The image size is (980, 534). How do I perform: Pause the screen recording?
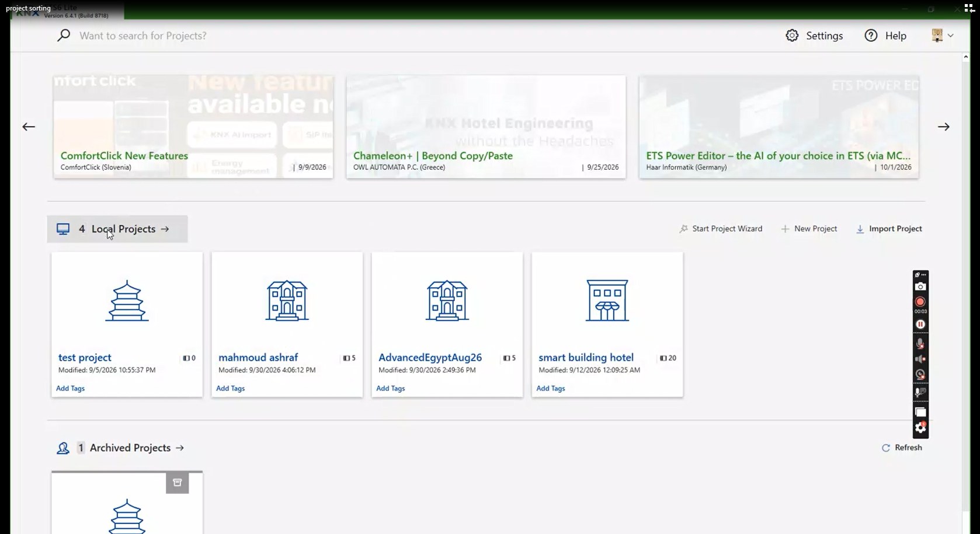[x=920, y=324]
